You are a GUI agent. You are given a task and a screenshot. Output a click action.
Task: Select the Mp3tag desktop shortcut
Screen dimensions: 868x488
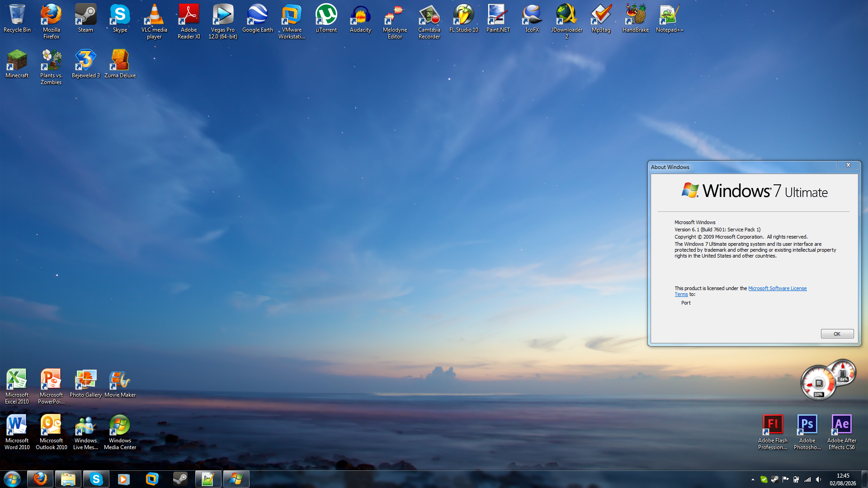[x=601, y=19]
